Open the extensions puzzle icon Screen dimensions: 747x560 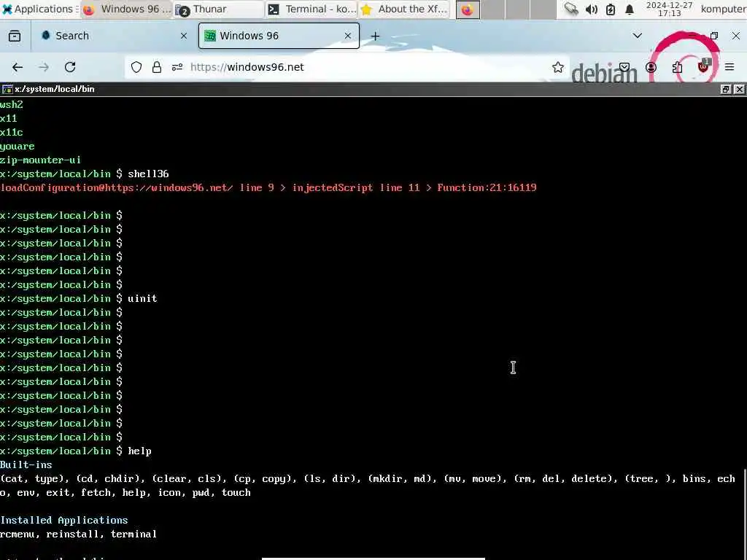(x=678, y=67)
